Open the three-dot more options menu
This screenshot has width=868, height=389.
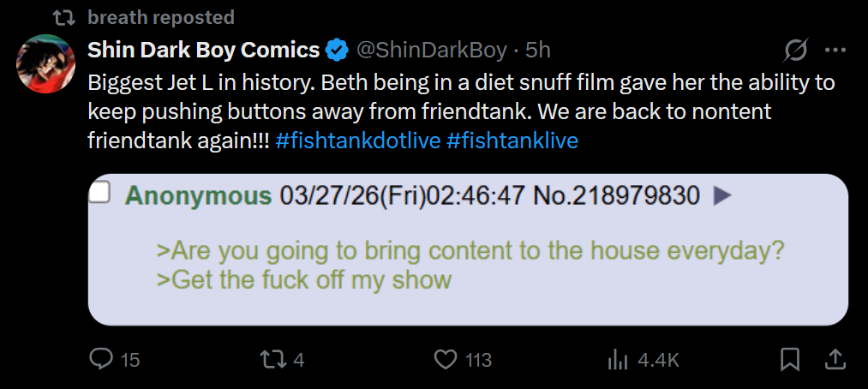[x=835, y=51]
